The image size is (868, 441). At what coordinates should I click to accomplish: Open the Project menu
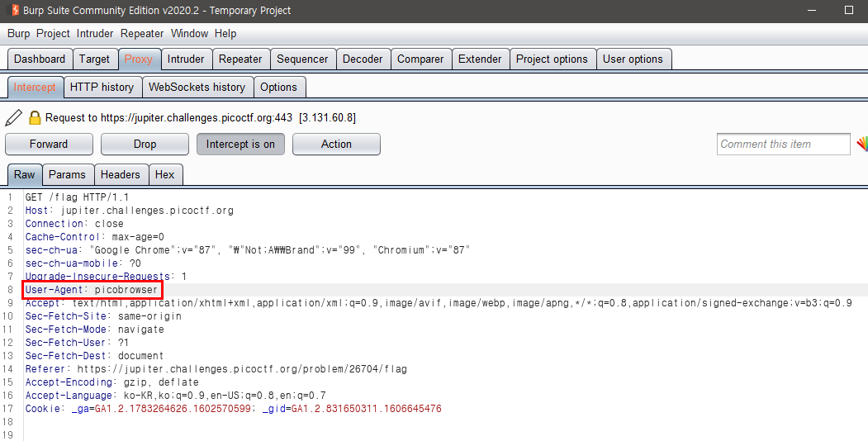click(x=53, y=33)
